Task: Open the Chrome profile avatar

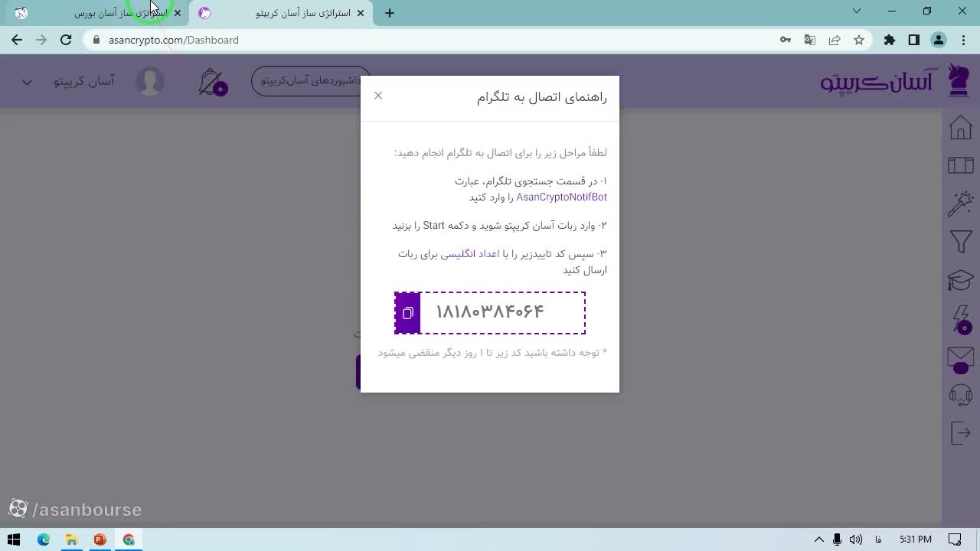Action: 939,40
